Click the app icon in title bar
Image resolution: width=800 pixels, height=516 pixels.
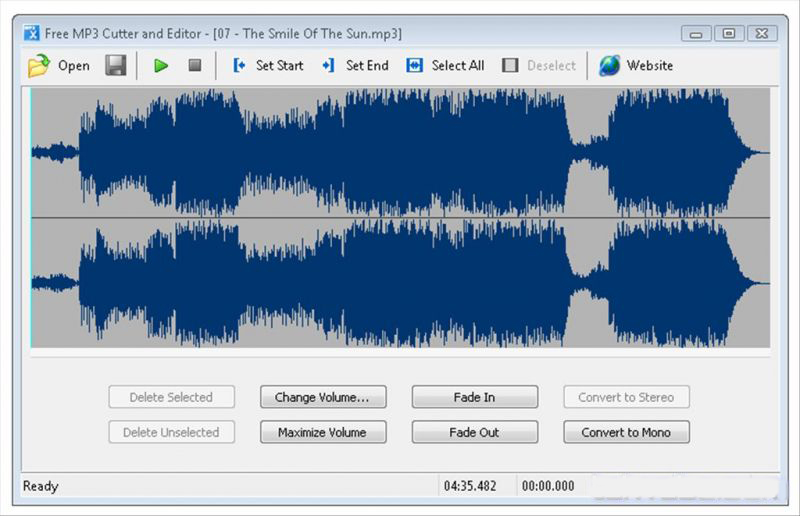coord(31,33)
